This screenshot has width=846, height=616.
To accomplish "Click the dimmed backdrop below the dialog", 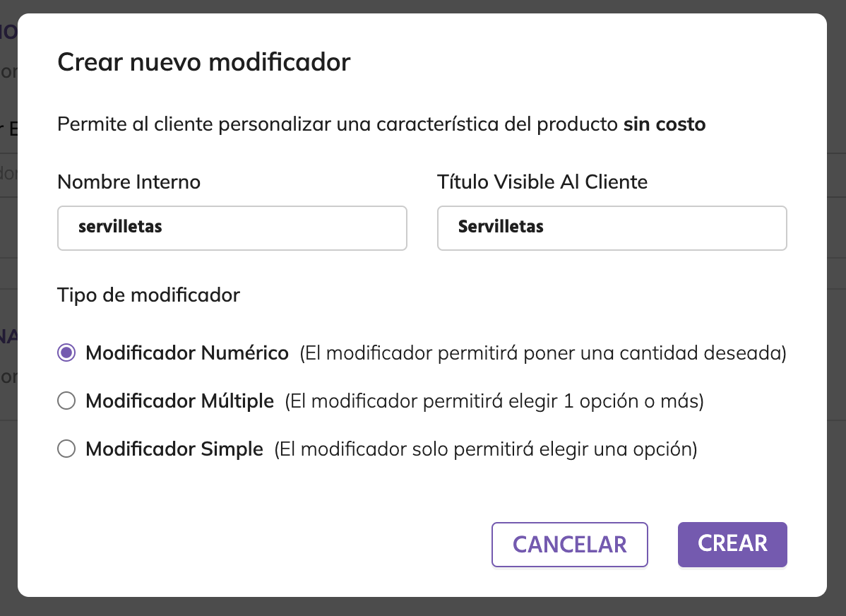I will click(x=424, y=607).
